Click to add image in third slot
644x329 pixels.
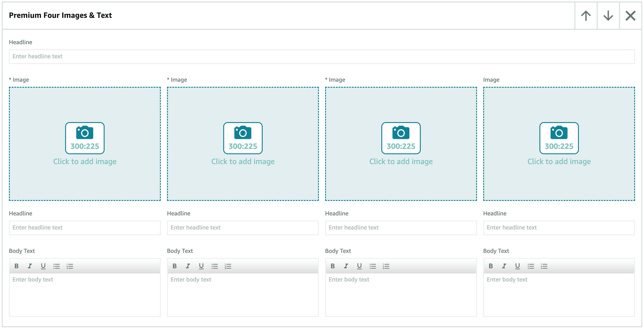pos(401,161)
